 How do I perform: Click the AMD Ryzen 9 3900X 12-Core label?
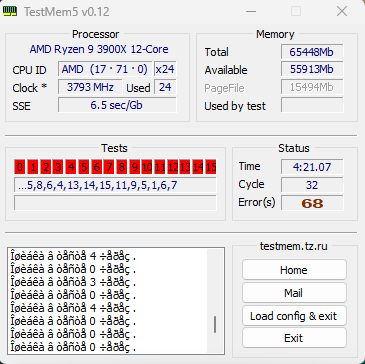(99, 49)
